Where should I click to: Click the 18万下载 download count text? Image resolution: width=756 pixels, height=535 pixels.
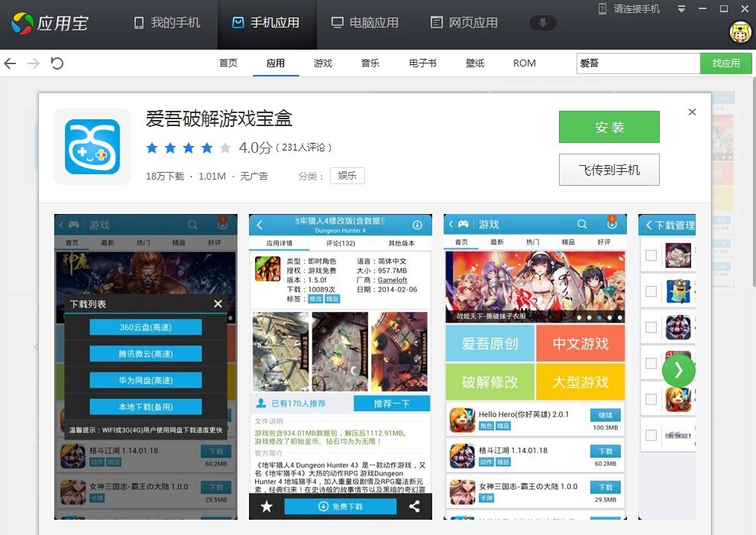tap(166, 176)
